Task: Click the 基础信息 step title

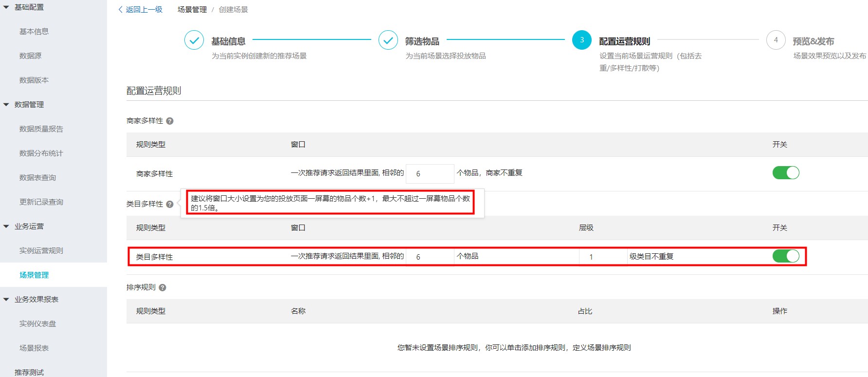Action: [x=228, y=41]
